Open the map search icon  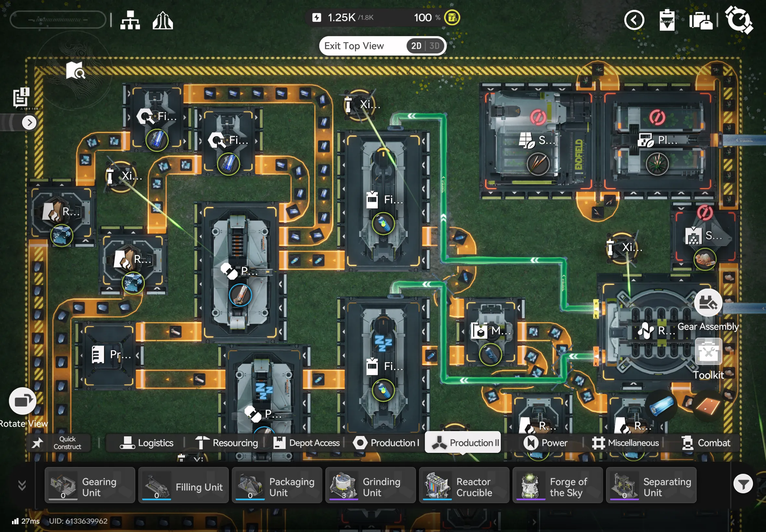point(75,70)
